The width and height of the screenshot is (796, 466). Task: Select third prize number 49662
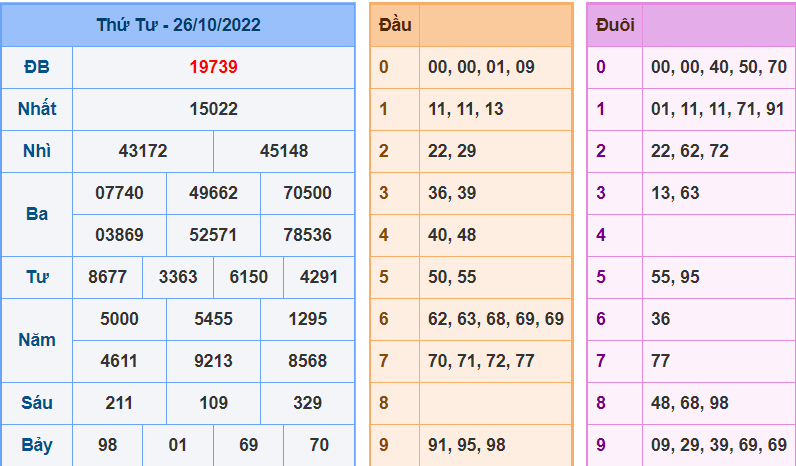pyautogui.click(x=213, y=193)
